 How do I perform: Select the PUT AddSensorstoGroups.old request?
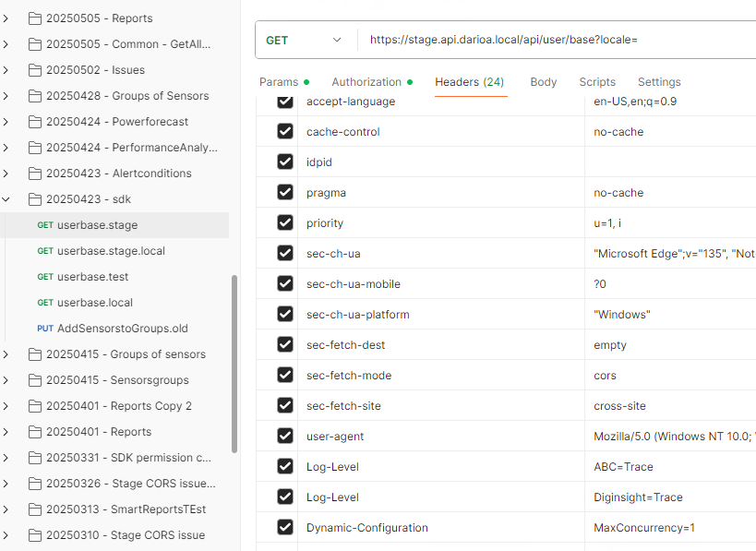128,329
